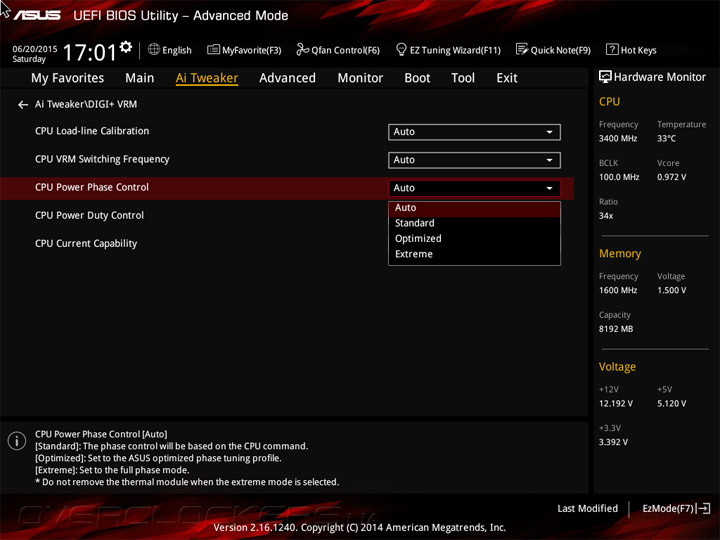Click the Ai Tweaker\DIGI+ VRM breadcrumb
The width and height of the screenshot is (720, 540).
(x=86, y=104)
